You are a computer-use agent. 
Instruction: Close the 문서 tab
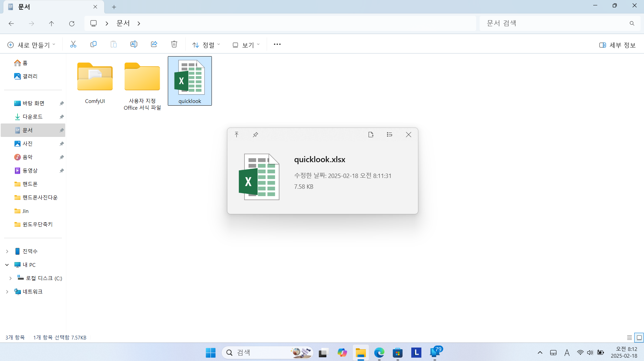95,7
